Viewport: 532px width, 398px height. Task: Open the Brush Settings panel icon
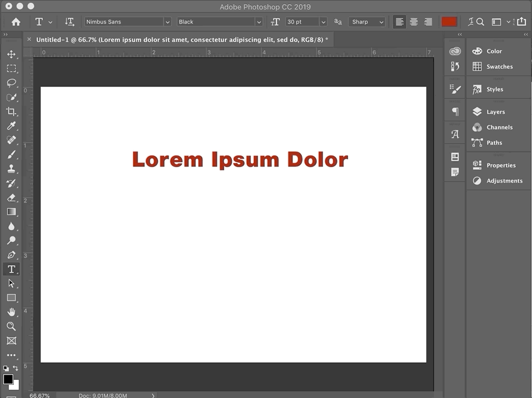pos(455,89)
